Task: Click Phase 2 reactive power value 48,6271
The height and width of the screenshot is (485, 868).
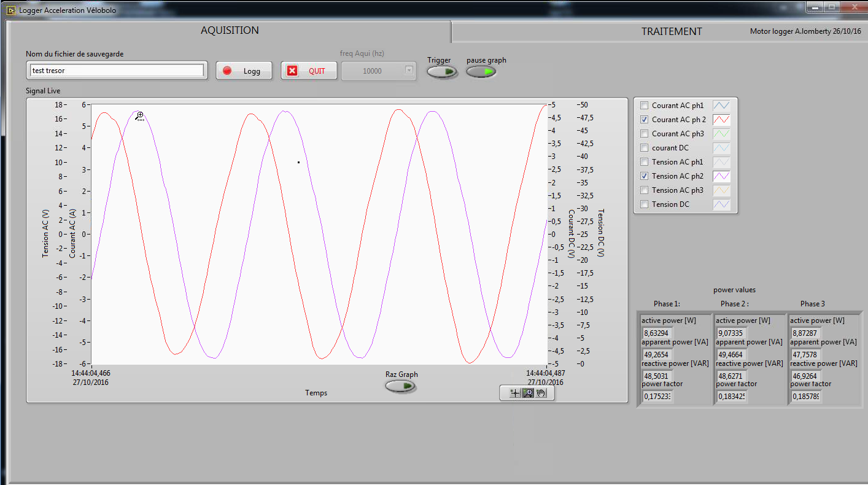Action: [732, 376]
